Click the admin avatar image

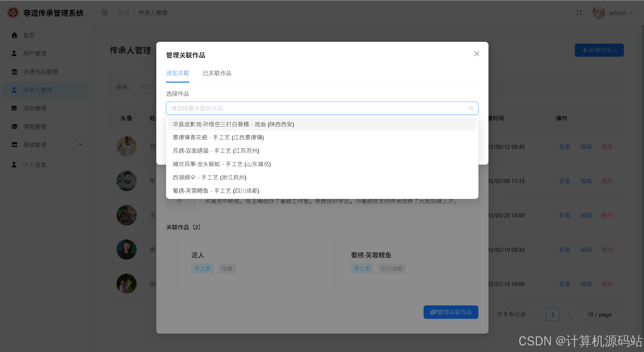pos(599,13)
